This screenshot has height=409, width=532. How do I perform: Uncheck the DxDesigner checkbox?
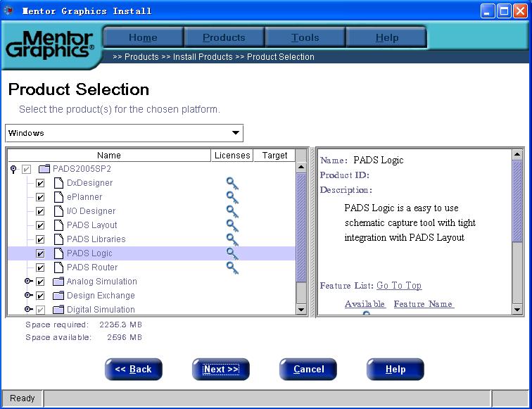coord(40,183)
